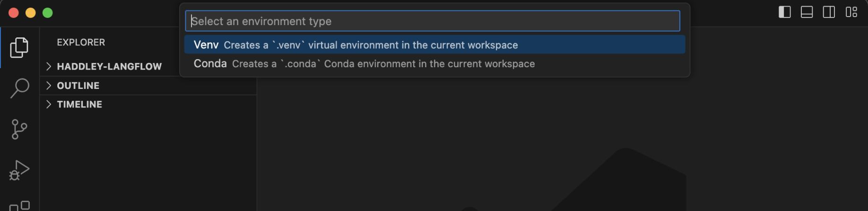
Task: Expand the HADDLEY-LANGFLOW folder section
Action: point(109,66)
